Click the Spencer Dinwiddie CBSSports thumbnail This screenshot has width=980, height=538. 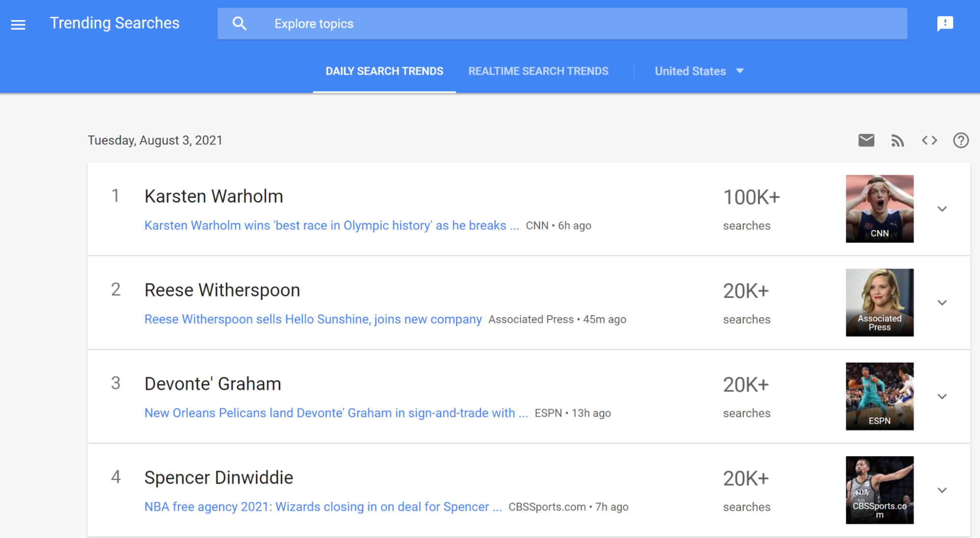click(x=879, y=490)
